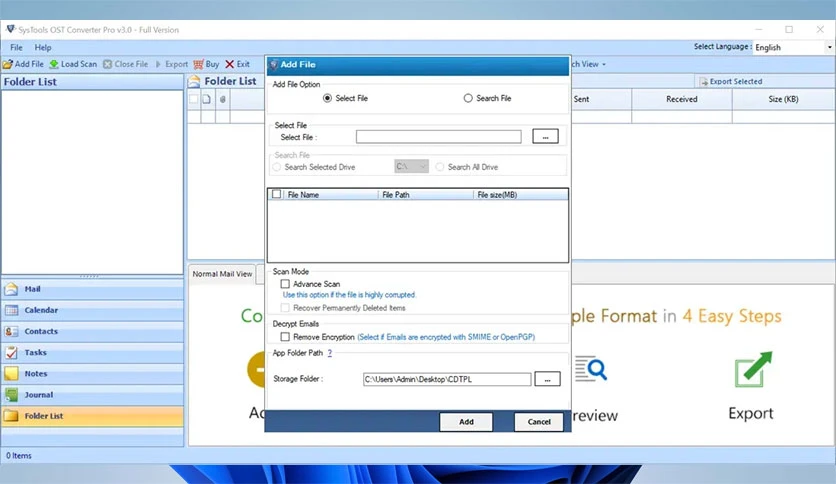Check Recover Permanently Deleted Items
This screenshot has width=836, height=484.
285,308
